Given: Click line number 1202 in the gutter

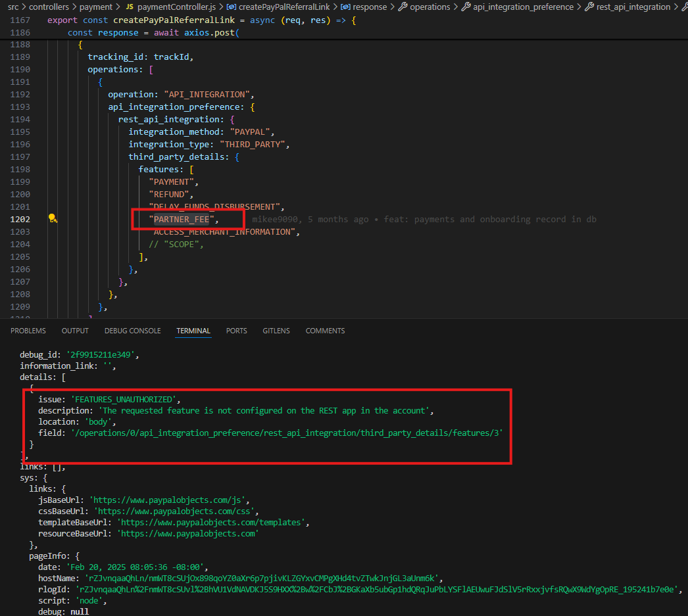Looking at the screenshot, I should pyautogui.click(x=20, y=219).
